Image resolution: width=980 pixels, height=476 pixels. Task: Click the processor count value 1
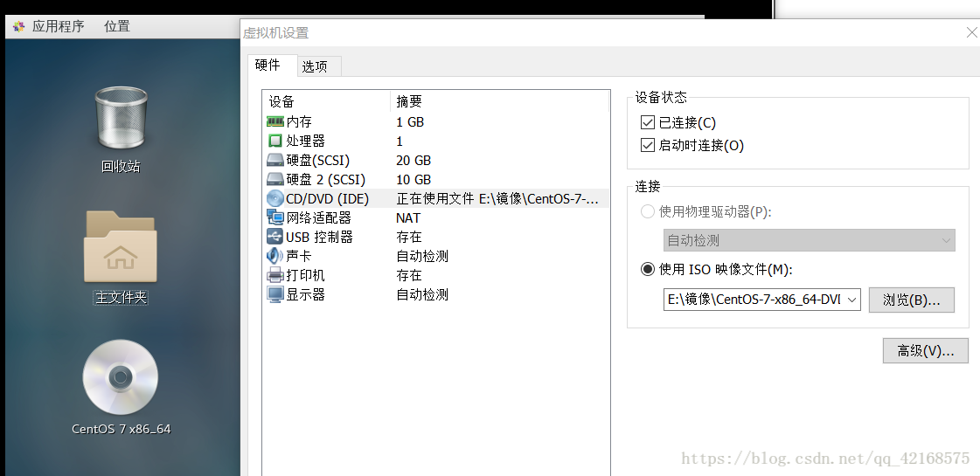pos(400,141)
